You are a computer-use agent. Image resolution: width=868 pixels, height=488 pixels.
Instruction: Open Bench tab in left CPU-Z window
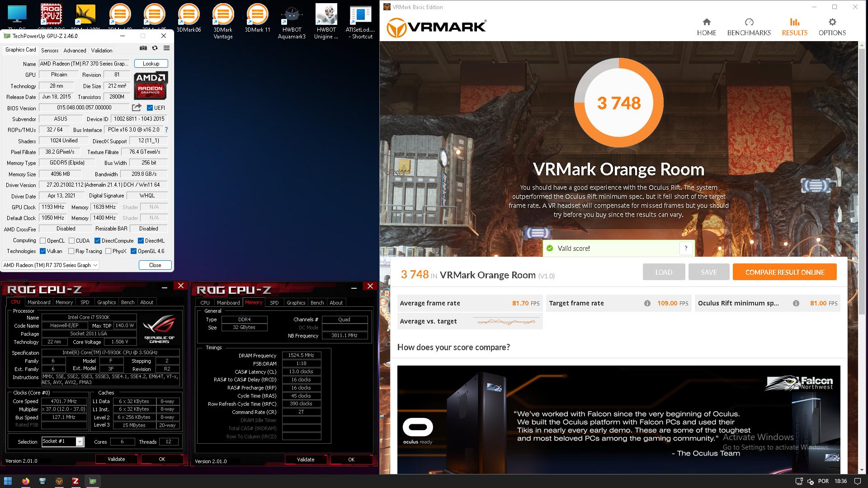point(127,302)
